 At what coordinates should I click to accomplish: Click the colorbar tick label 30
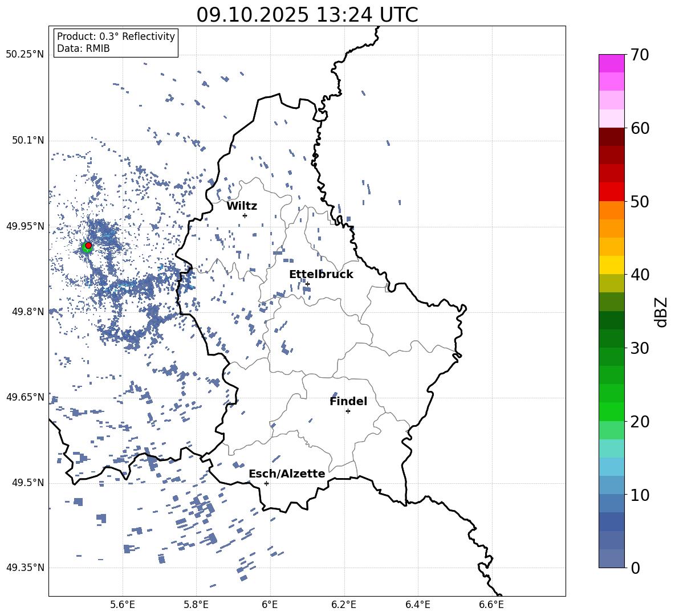click(640, 348)
